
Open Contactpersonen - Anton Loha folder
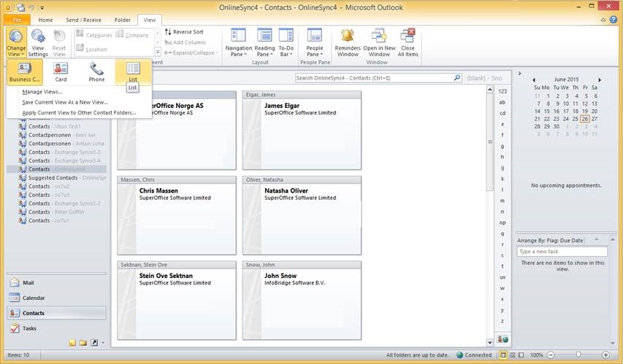tap(61, 143)
